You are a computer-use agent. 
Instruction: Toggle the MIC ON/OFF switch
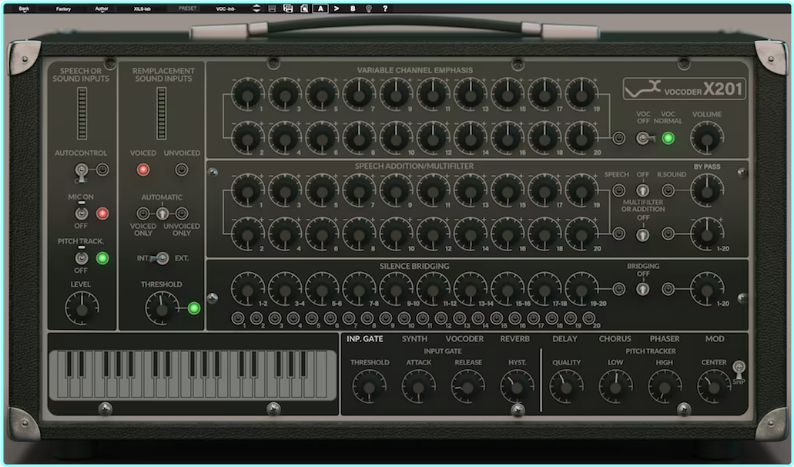(x=82, y=213)
